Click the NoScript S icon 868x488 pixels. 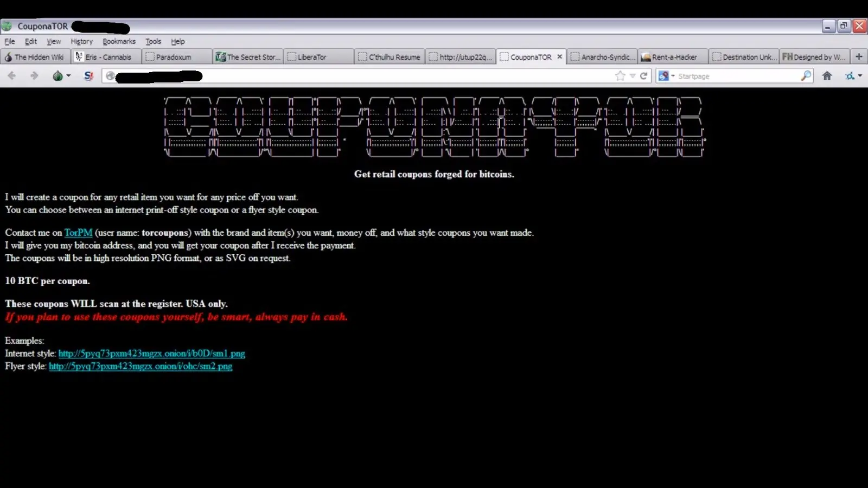coord(89,76)
